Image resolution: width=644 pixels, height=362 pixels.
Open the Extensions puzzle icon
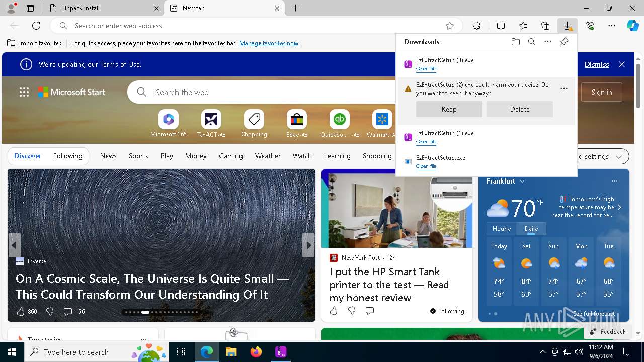pyautogui.click(x=476, y=26)
